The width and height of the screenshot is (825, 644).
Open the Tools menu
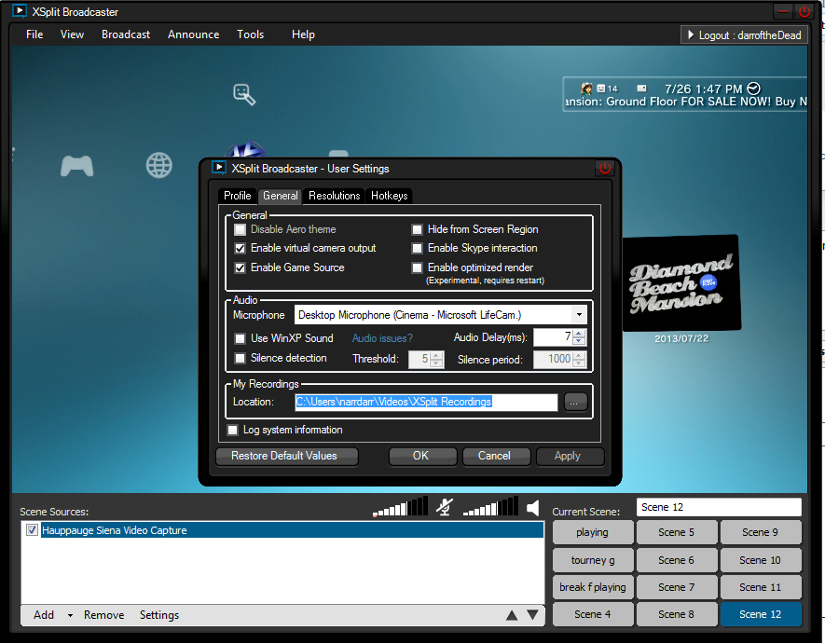pyautogui.click(x=251, y=34)
